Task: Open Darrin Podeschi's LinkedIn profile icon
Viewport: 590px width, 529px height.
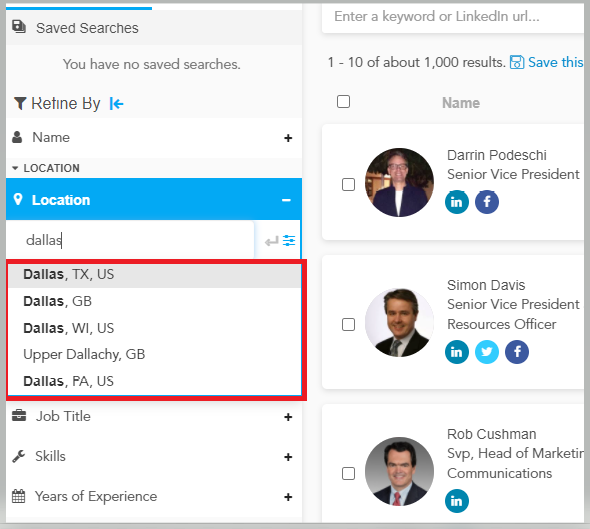Action: (456, 202)
